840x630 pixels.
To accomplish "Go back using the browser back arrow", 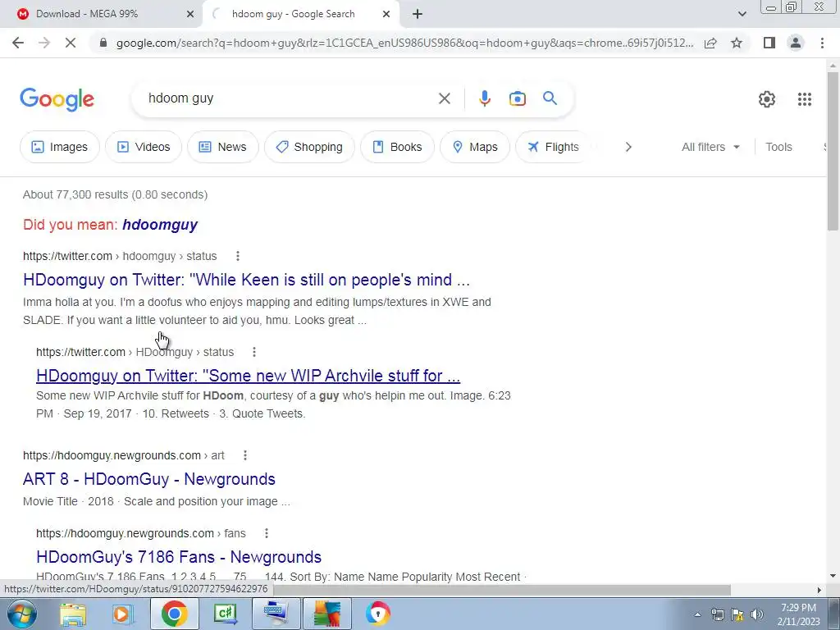I will pos(18,43).
